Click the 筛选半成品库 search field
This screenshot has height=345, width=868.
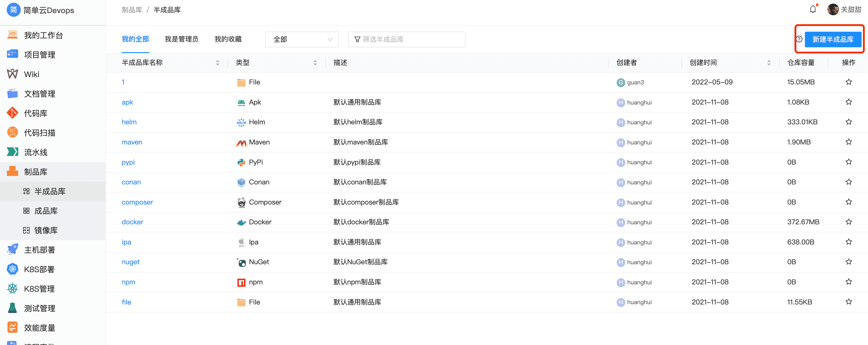pyautogui.click(x=406, y=39)
